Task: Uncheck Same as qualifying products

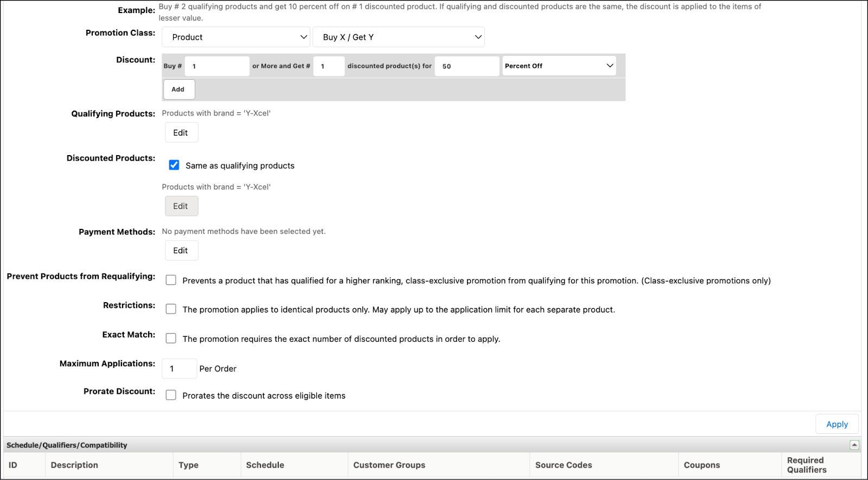Action: [x=174, y=165]
